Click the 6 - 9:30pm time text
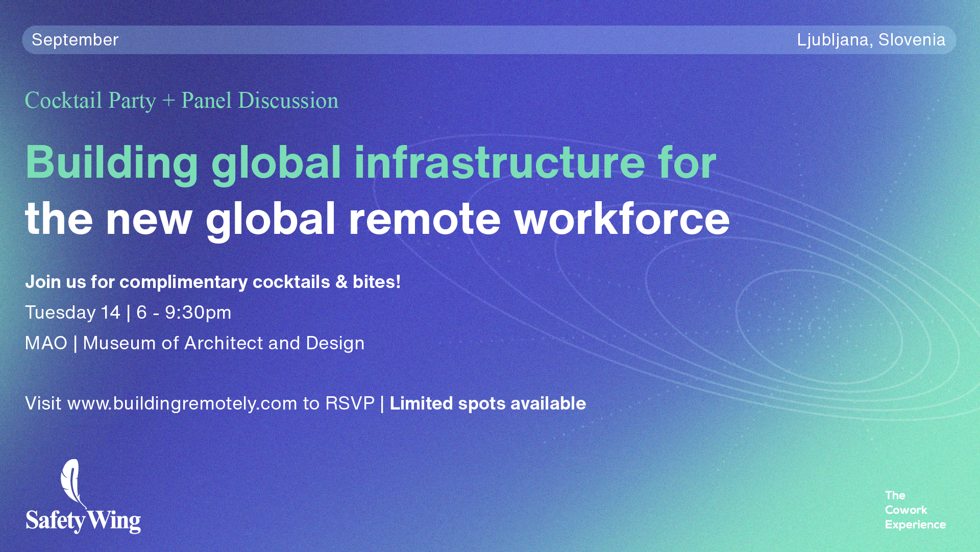 point(184,313)
